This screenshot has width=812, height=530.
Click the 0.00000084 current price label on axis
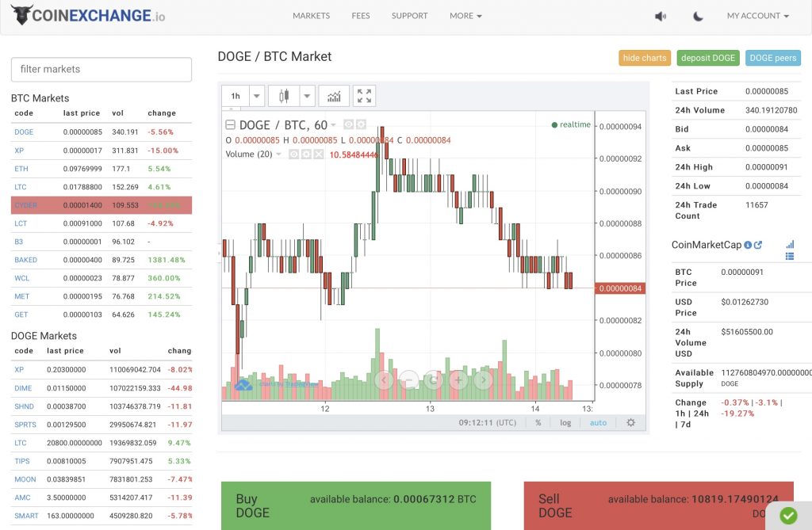click(620, 288)
